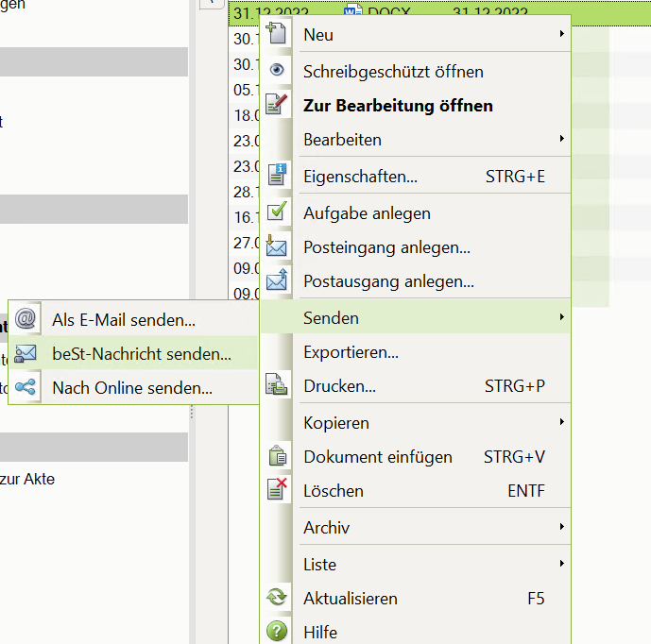This screenshot has height=644, width=651.
Task: Click the pencil icon beside Zur Bearbeitung öffnen
Action: (277, 104)
